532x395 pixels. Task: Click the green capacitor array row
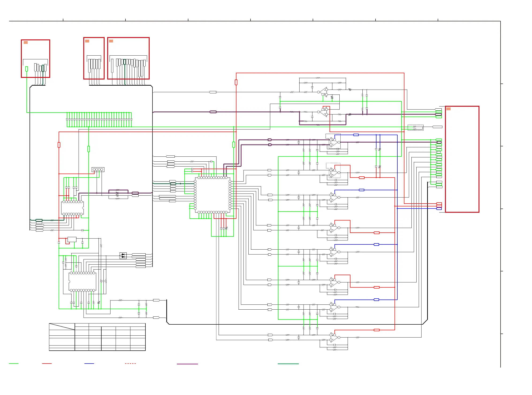[x=99, y=119]
